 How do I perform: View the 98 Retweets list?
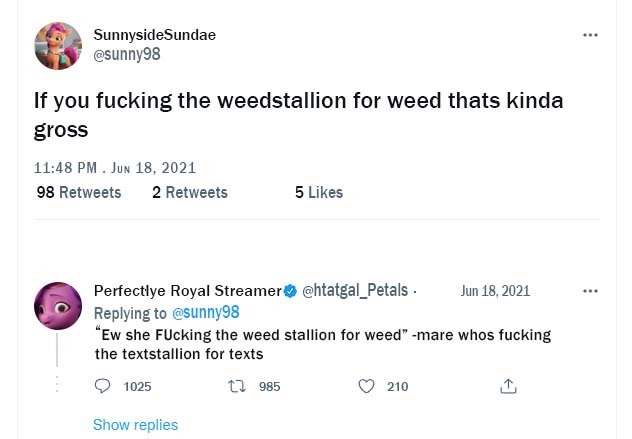click(x=78, y=192)
